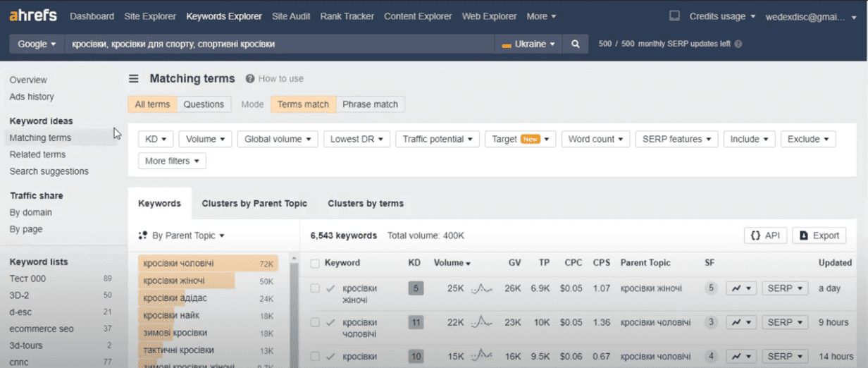Open the Lowest DR filter
This screenshot has height=368, width=868.
pyautogui.click(x=357, y=139)
